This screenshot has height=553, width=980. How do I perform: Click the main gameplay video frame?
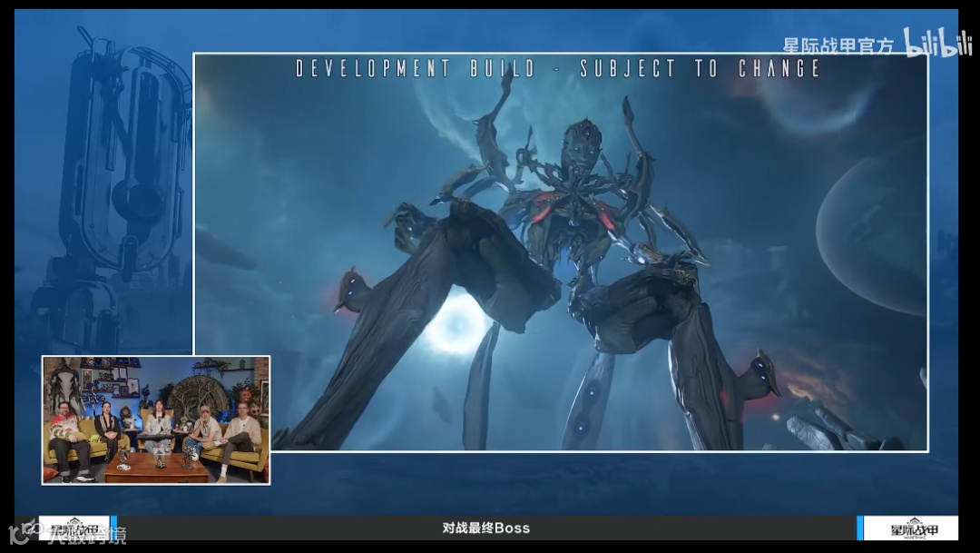tap(561, 252)
